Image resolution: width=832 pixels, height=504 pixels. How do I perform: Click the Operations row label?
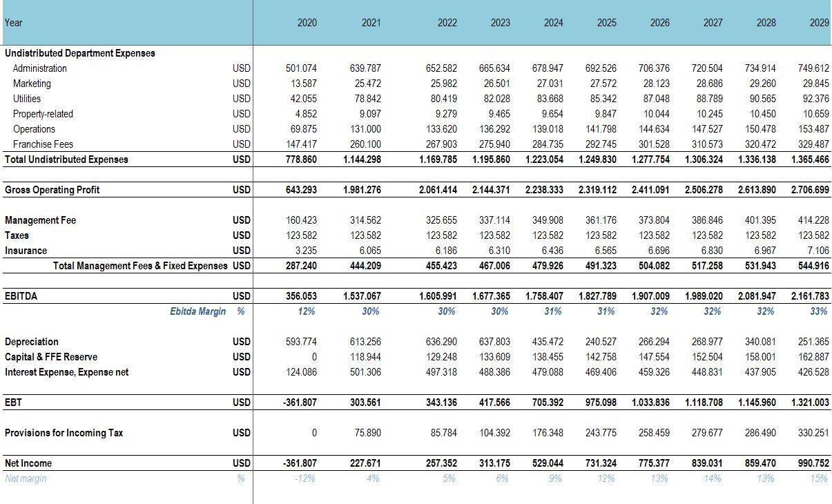[x=34, y=129]
